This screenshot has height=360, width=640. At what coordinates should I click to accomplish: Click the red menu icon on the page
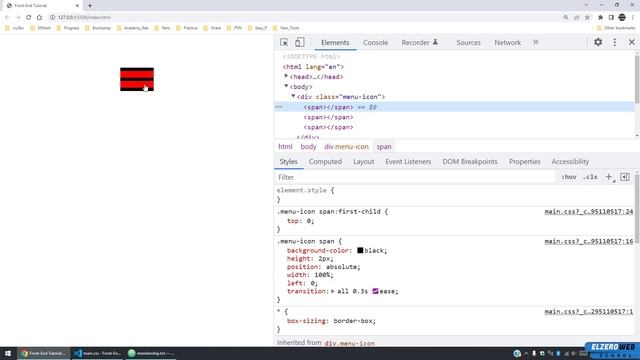click(137, 79)
